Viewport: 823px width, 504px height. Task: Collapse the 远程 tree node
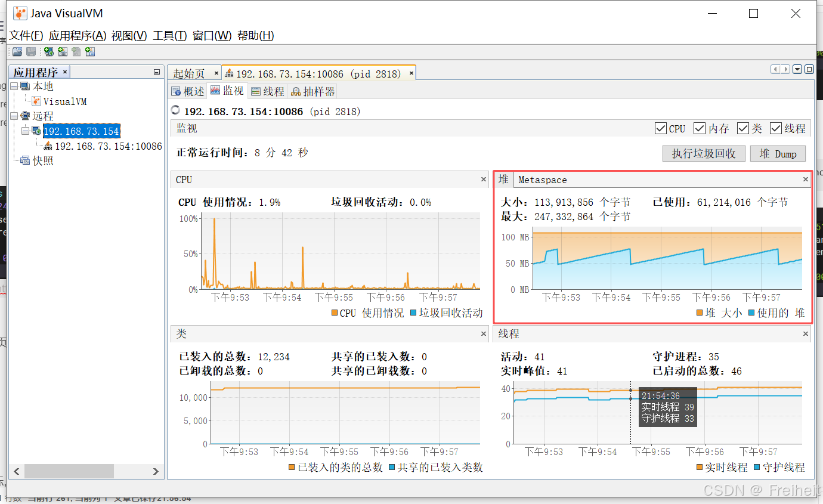14,116
